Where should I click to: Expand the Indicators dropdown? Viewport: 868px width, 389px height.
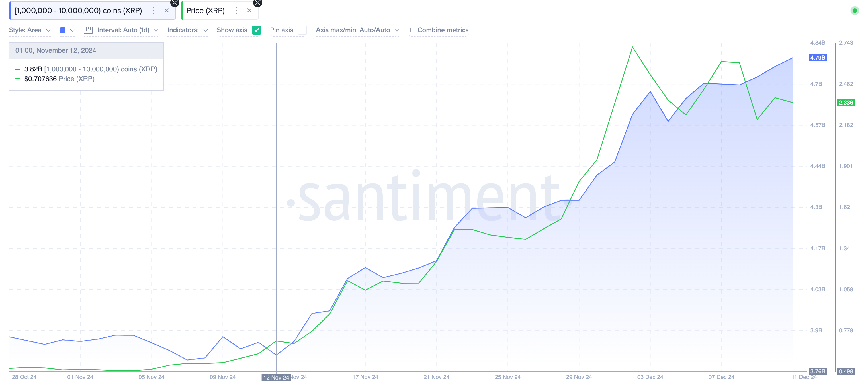[187, 30]
